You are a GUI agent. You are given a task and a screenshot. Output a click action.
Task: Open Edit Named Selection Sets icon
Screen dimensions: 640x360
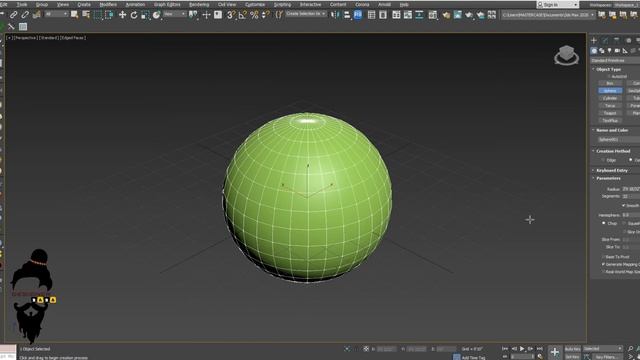click(x=279, y=15)
